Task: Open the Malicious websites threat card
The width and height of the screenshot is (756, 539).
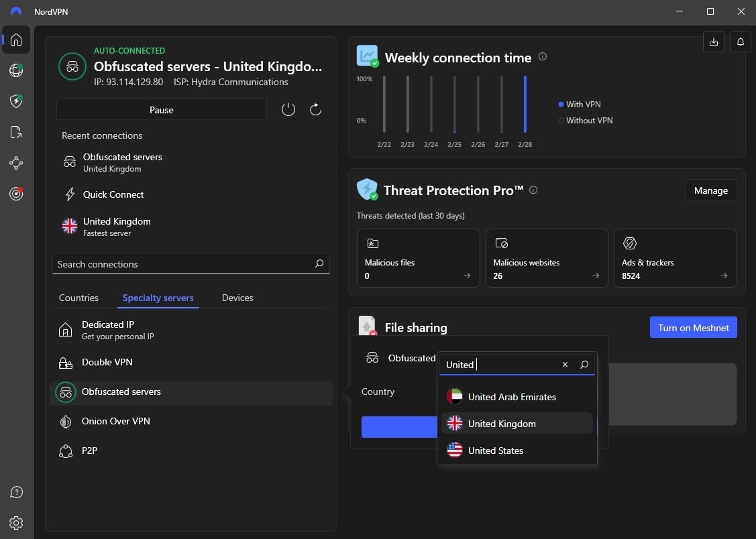Action: point(546,258)
